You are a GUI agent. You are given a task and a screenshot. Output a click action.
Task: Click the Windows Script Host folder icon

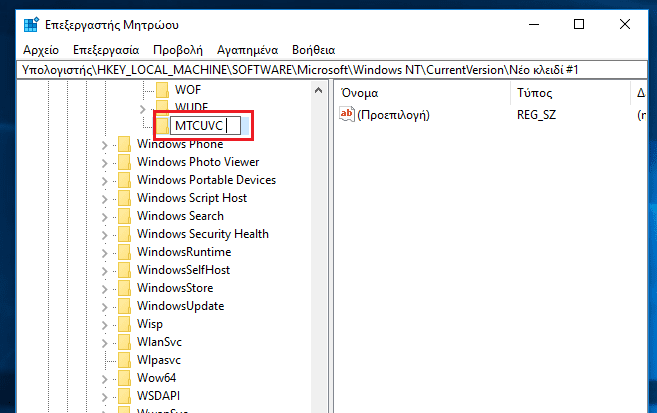click(124, 198)
